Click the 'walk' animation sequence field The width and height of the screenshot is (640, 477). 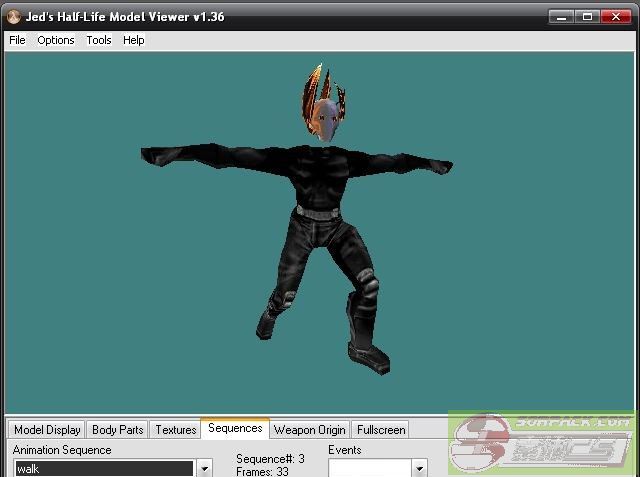[104, 468]
